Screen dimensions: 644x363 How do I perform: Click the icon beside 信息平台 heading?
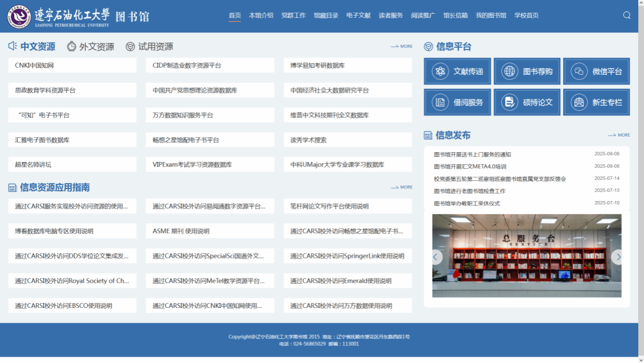tap(428, 47)
